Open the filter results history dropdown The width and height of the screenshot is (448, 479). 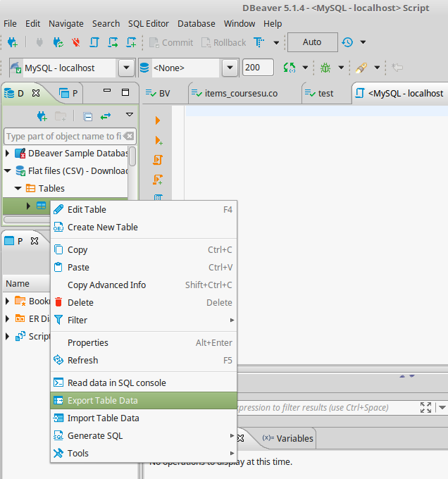(442, 407)
